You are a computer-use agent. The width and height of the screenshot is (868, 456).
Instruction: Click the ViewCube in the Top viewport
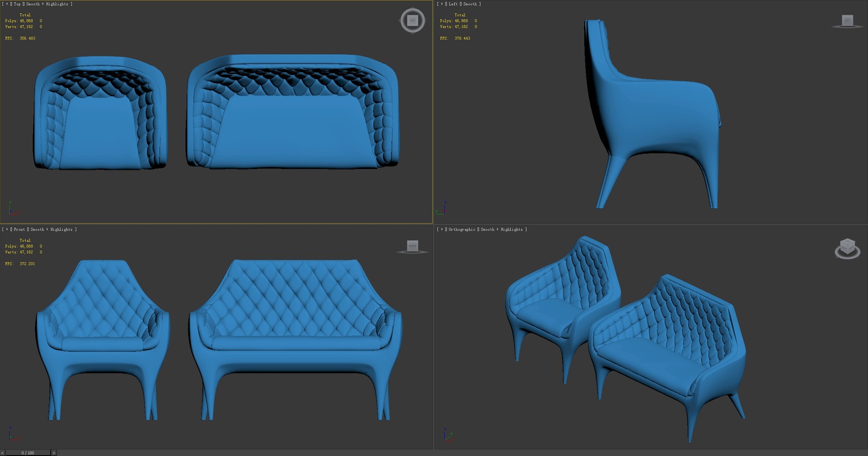pyautogui.click(x=412, y=20)
